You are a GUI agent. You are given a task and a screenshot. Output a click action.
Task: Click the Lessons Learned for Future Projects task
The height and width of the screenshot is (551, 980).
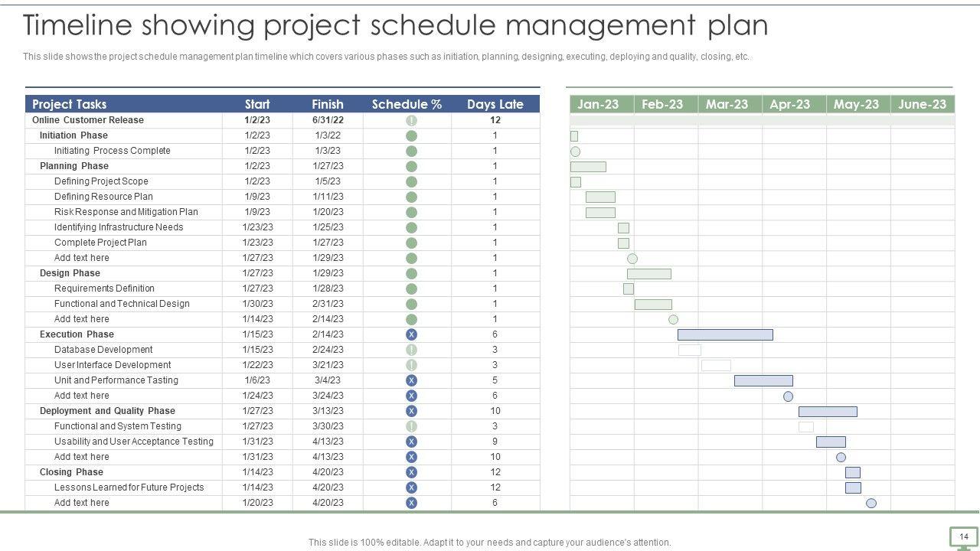(129, 487)
